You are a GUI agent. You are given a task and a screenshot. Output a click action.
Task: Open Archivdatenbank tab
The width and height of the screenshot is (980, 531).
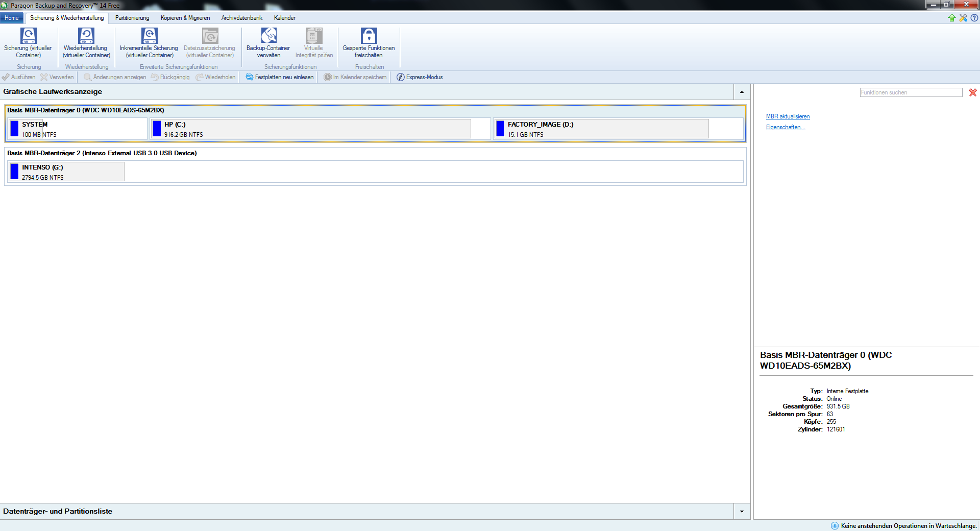242,18
